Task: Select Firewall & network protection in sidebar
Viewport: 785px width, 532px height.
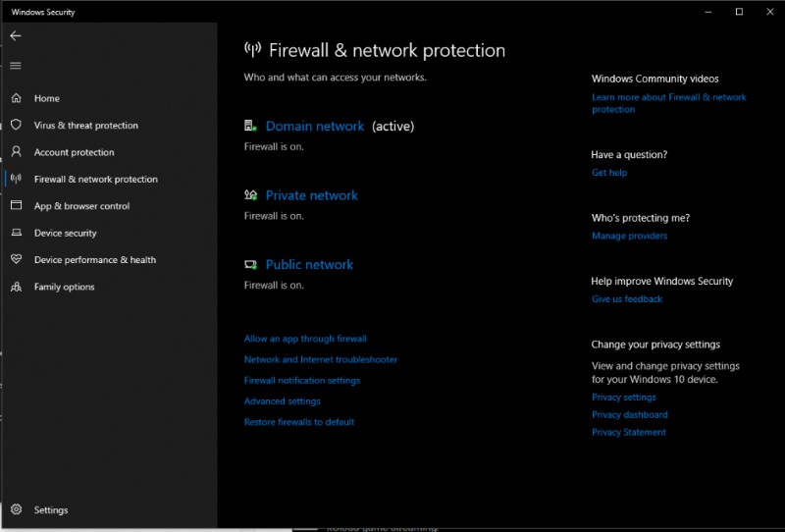Action: tap(95, 180)
